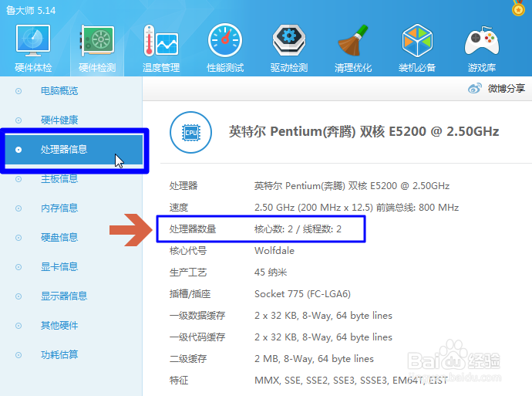Open 功耗估算 in the sidebar
Screen dimensions: 532x396
pyautogui.click(x=59, y=354)
